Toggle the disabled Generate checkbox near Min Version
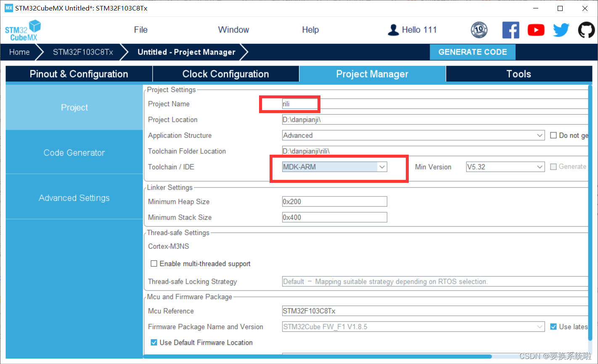Viewport: 598px width, 364px height. pos(553,167)
